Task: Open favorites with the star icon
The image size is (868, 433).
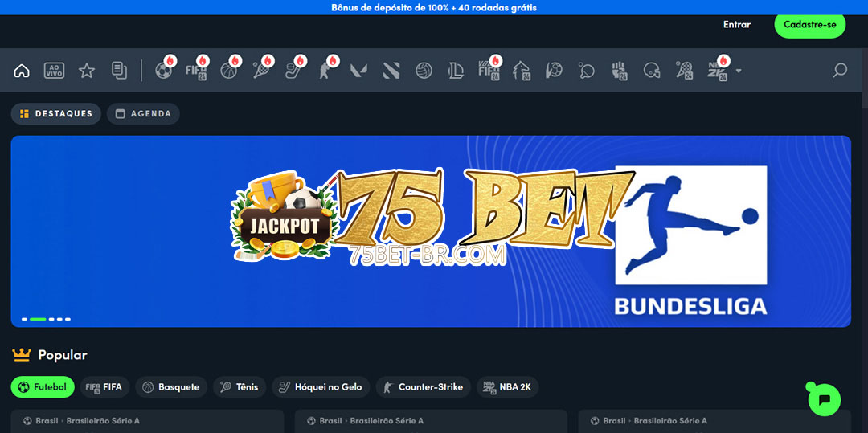Action: (86, 71)
